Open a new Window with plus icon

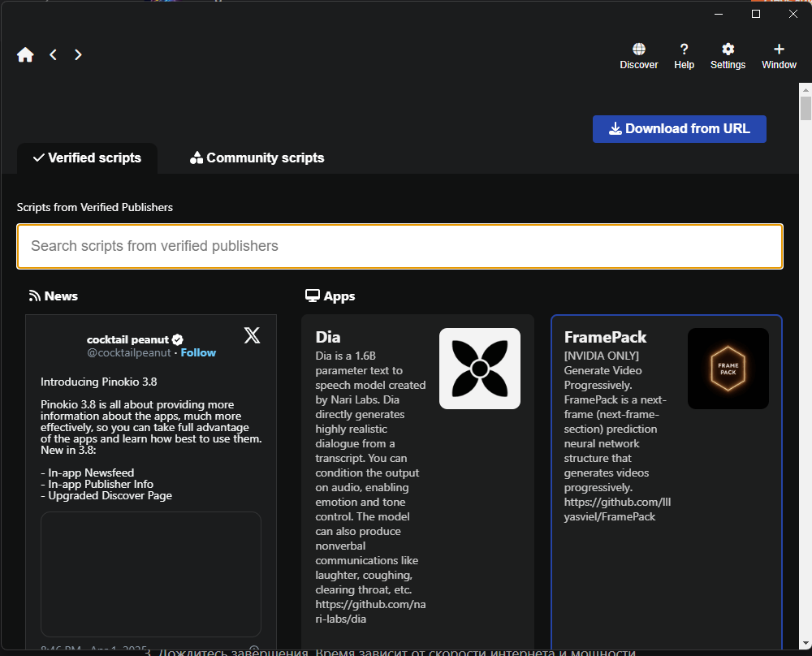pyautogui.click(x=779, y=56)
